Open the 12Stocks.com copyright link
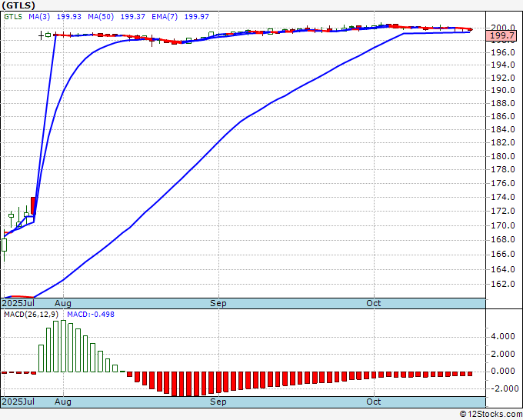The image size is (523, 420). (491, 414)
